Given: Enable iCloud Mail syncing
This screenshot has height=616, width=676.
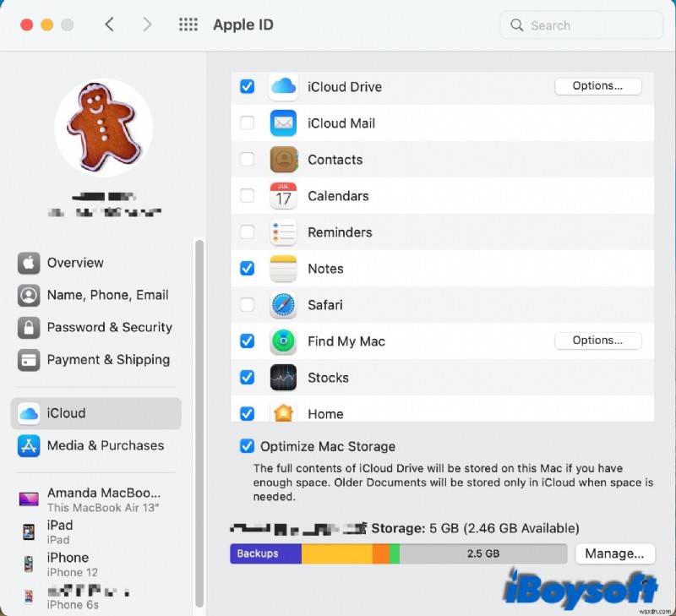Looking at the screenshot, I should pos(247,123).
